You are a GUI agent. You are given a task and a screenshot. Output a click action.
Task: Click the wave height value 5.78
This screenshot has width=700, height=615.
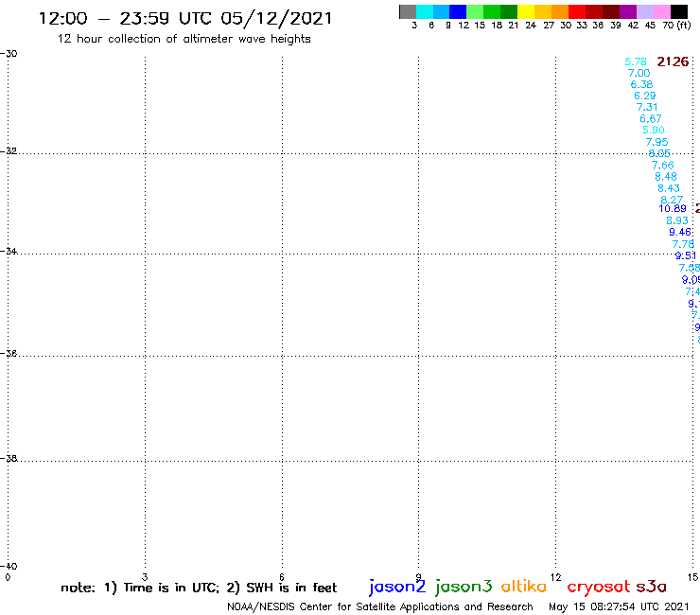(636, 61)
